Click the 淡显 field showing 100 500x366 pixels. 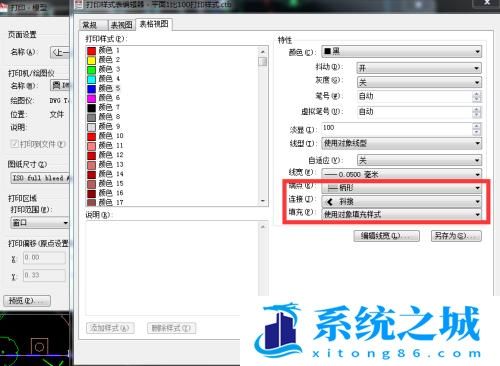402,129
